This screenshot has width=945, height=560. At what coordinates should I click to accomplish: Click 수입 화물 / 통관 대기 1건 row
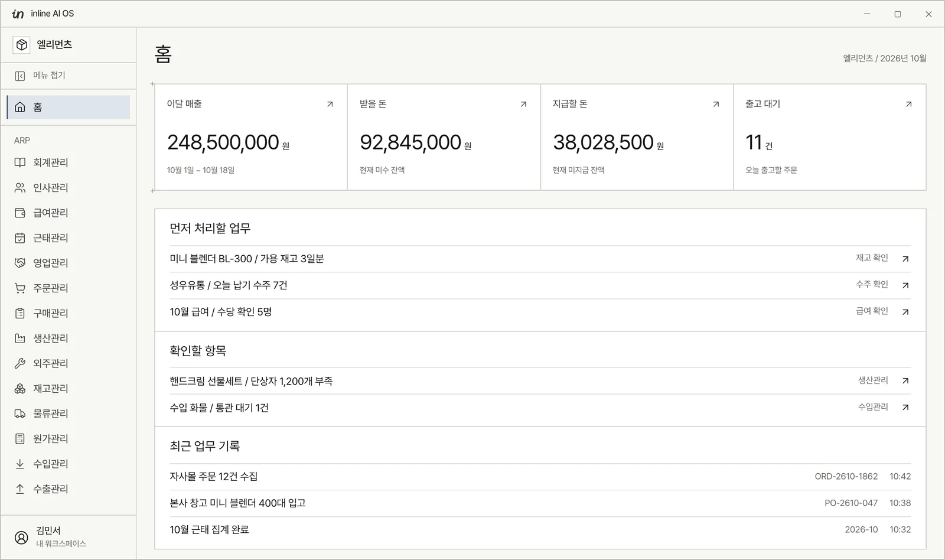point(540,408)
